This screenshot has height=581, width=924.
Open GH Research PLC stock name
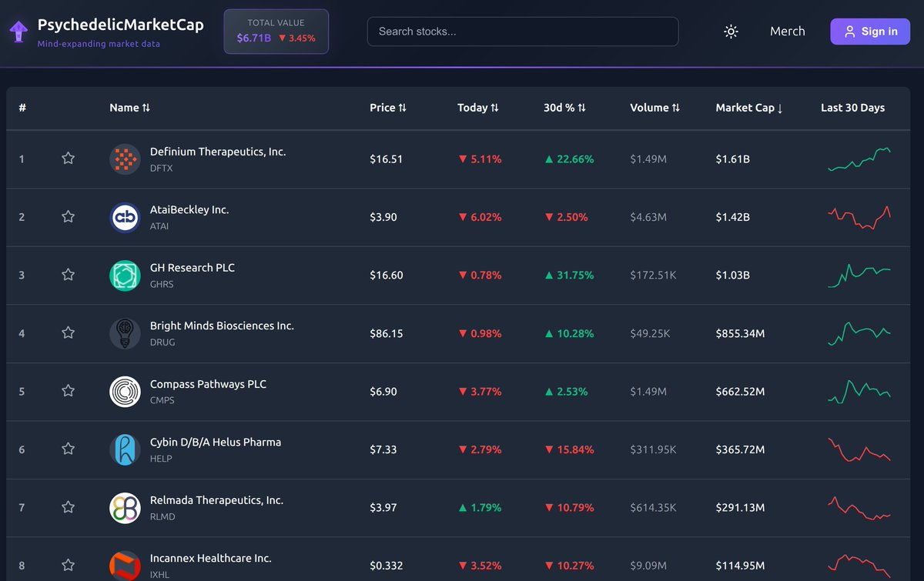(192, 268)
